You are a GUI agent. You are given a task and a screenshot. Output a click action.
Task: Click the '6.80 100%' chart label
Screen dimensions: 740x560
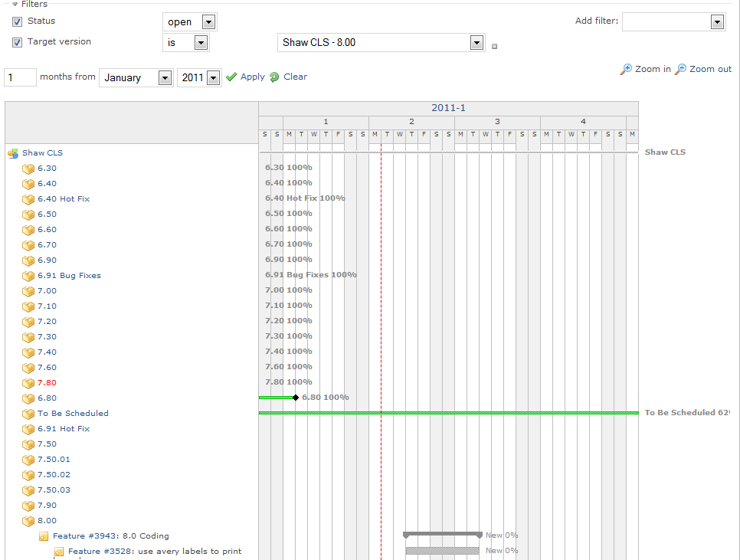[326, 398]
